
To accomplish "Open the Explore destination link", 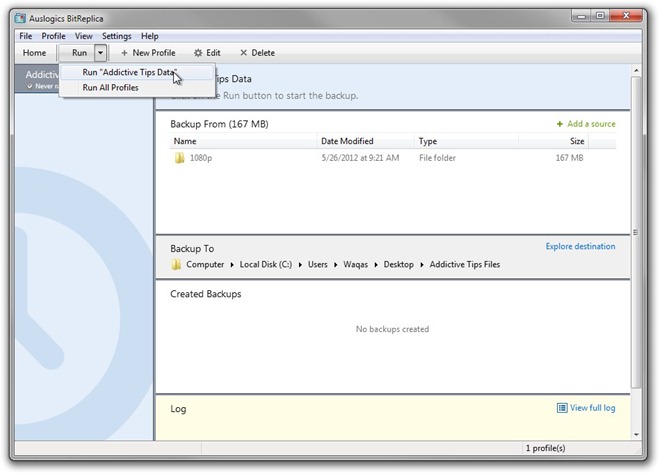I will [x=580, y=246].
